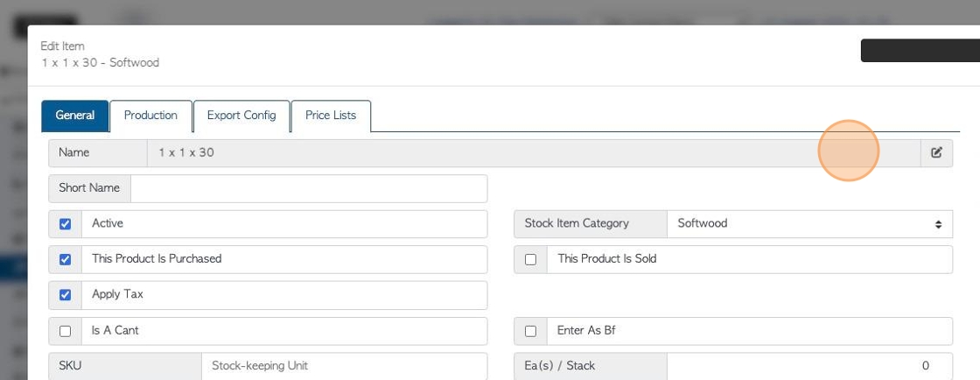Disable the Apply Tax checkbox
Screen dimensions: 980x380
(x=65, y=294)
